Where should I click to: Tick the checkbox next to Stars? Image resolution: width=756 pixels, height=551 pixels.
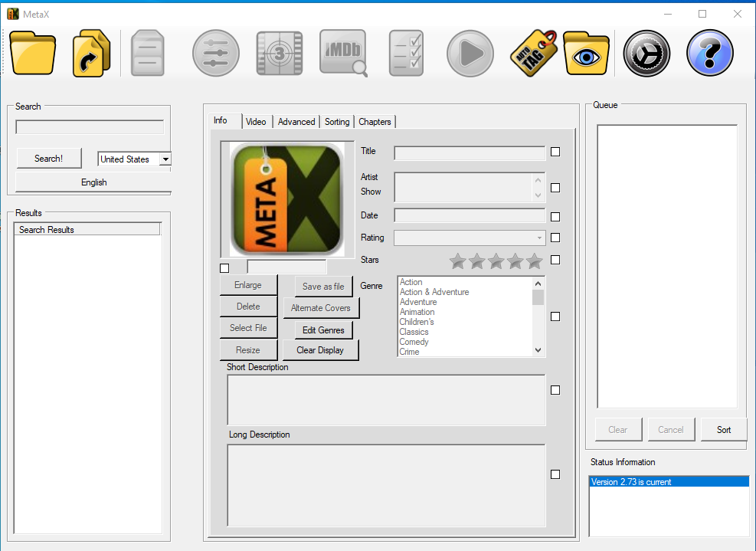pyautogui.click(x=555, y=260)
